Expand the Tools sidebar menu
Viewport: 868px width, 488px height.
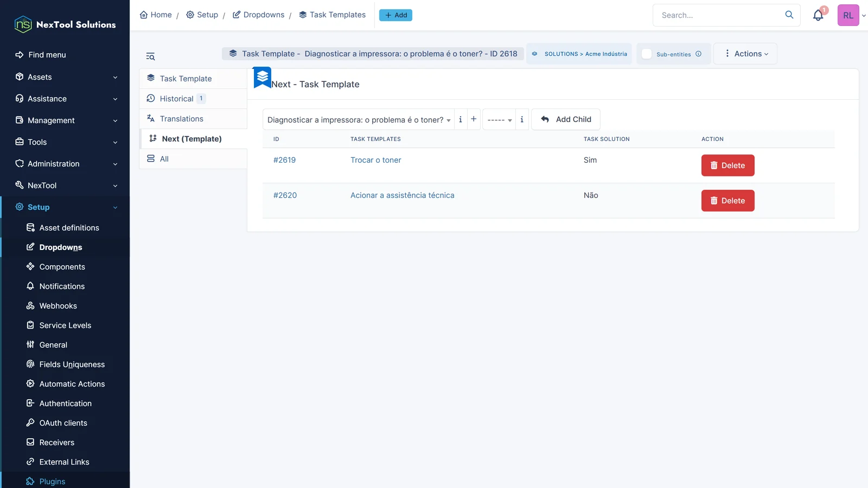[x=65, y=142]
